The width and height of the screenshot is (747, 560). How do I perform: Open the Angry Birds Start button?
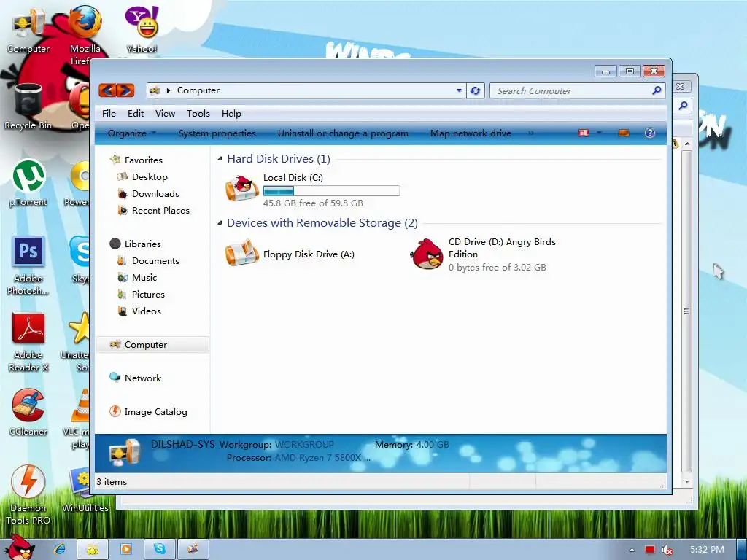coord(18,548)
